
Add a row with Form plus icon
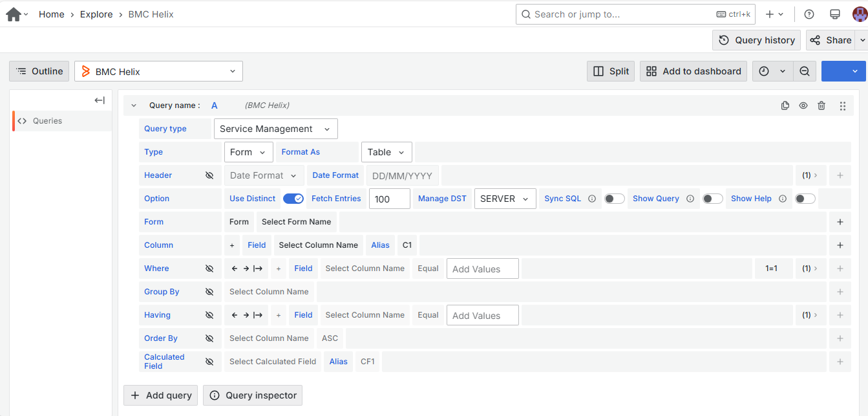[840, 222]
